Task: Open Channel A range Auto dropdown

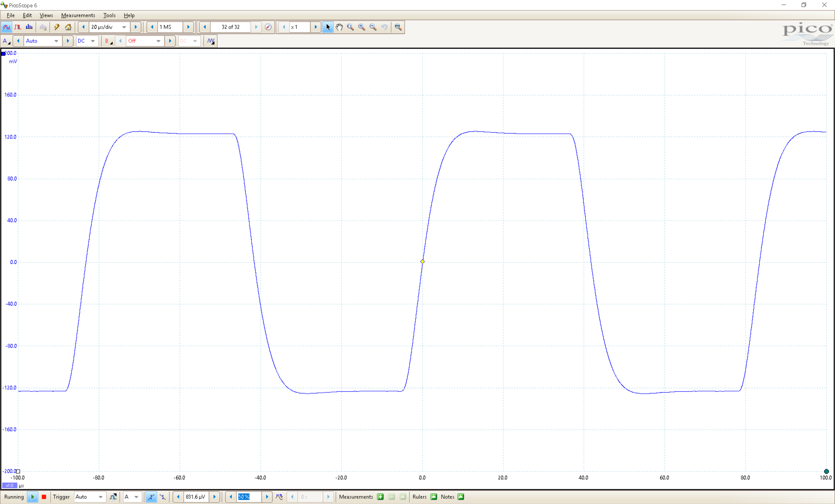Action: click(x=56, y=41)
